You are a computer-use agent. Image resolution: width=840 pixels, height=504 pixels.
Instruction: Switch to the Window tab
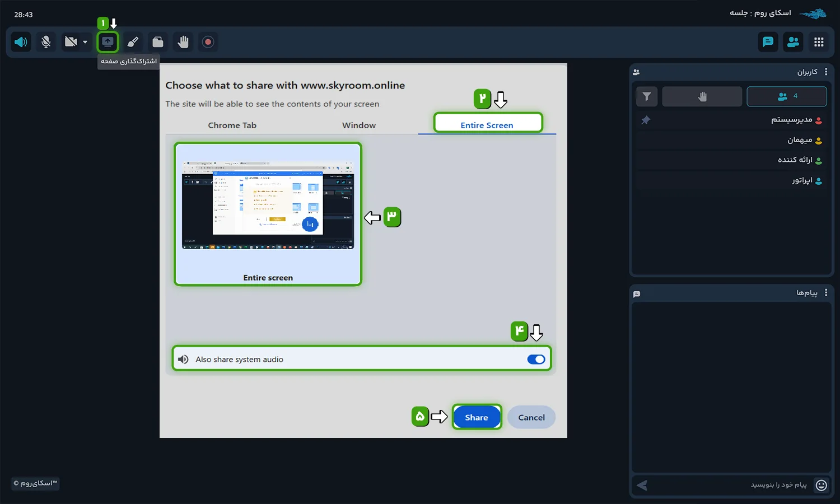359,125
